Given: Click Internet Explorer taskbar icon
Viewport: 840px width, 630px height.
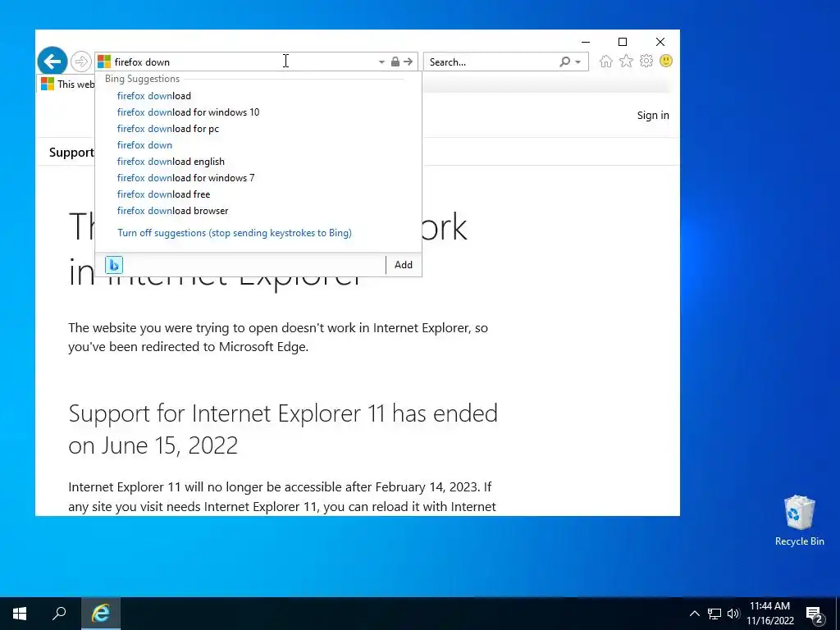Looking at the screenshot, I should tap(101, 614).
